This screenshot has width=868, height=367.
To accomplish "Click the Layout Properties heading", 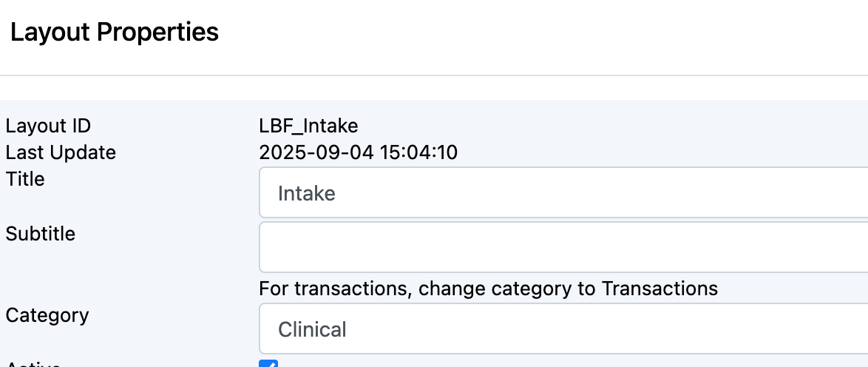I will click(115, 33).
